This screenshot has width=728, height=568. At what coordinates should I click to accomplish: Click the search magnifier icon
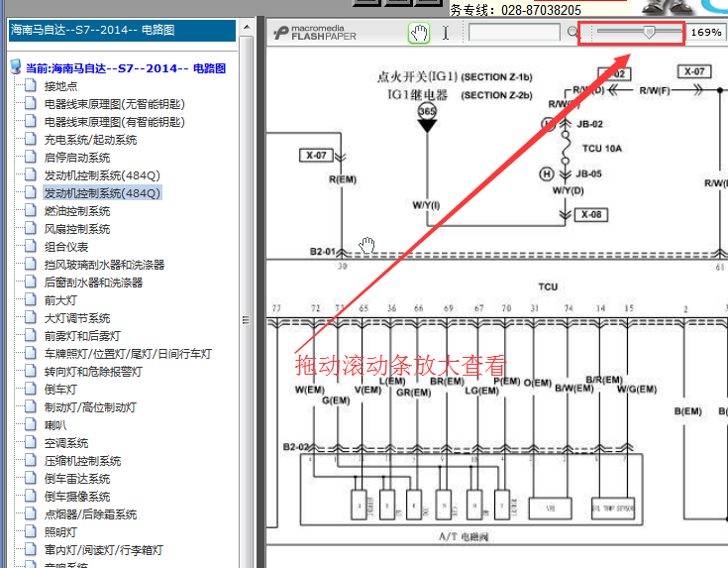(x=573, y=32)
